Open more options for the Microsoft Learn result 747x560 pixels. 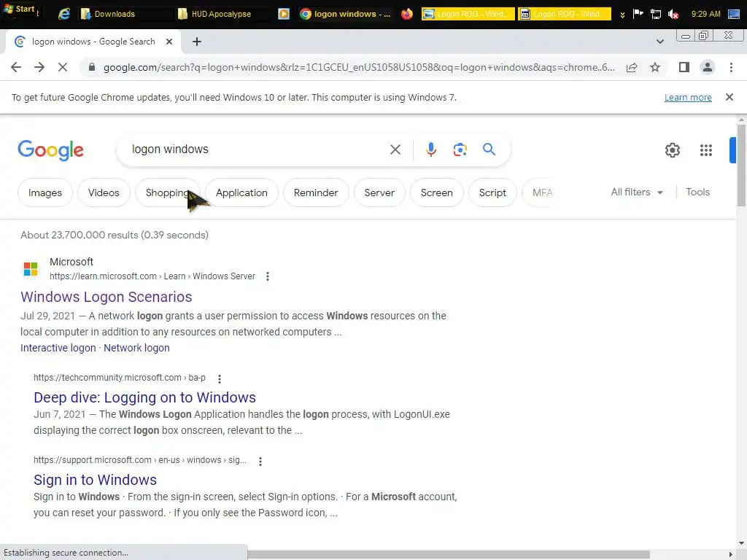point(268,276)
